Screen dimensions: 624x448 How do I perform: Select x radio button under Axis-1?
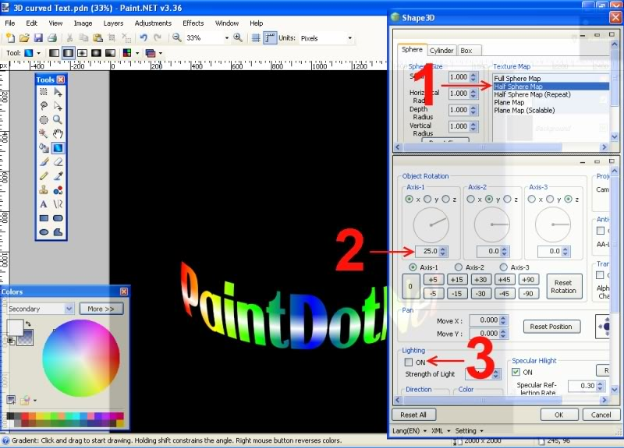point(409,199)
